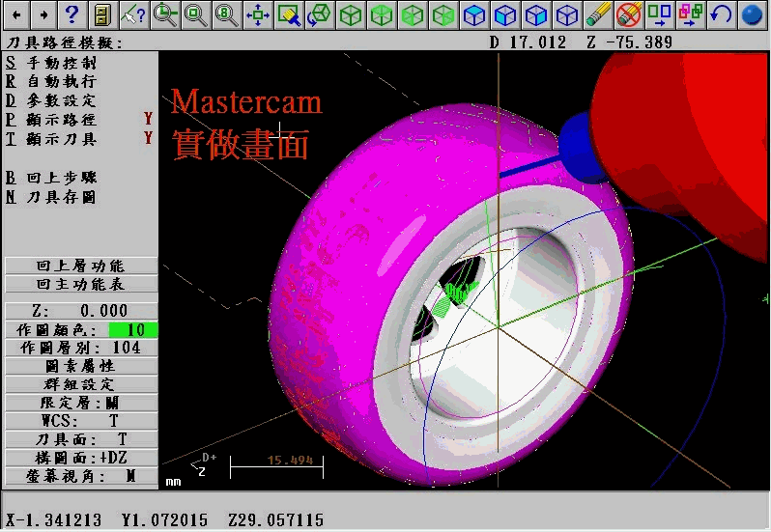Select S 手動控制 menu item
Viewport: 771px width, 532px height.
(51, 63)
